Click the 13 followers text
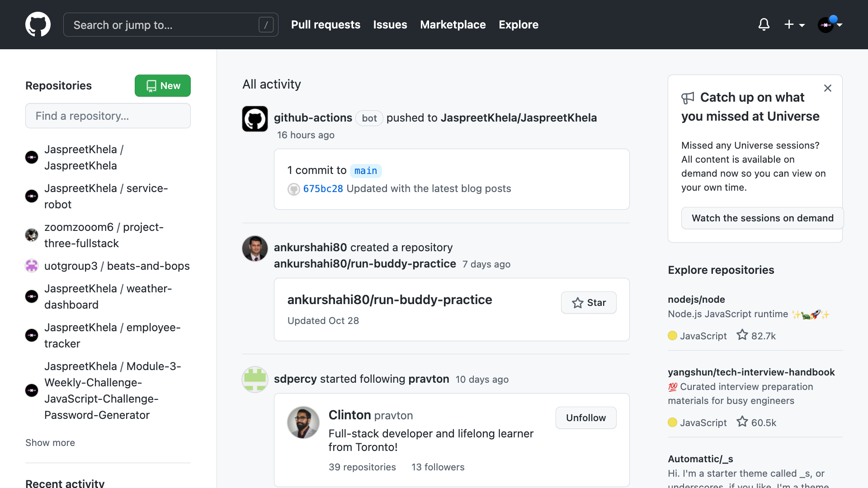This screenshot has height=488, width=868. pos(438,467)
